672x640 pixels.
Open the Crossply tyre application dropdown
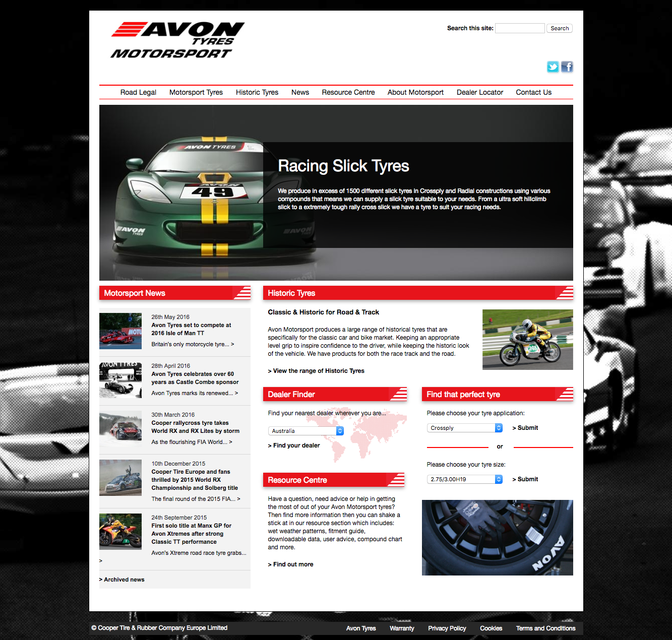pos(464,428)
